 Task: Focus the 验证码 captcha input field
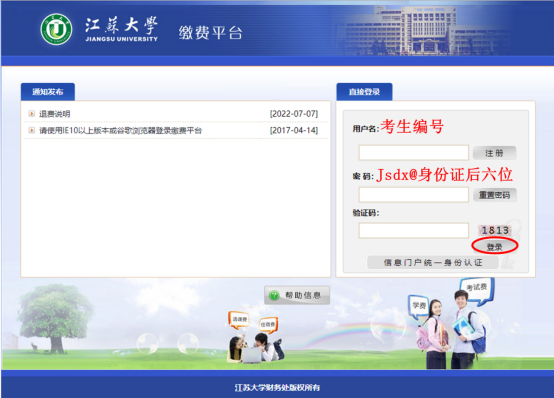413,230
